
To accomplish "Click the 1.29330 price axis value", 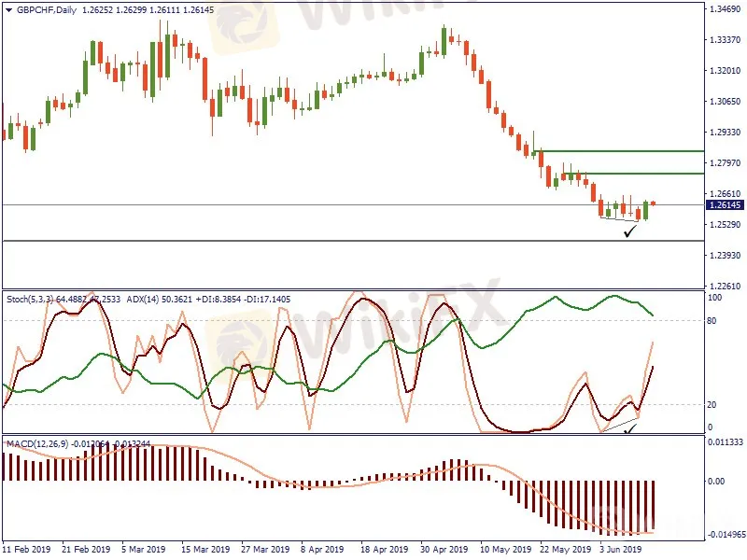I will (x=726, y=132).
